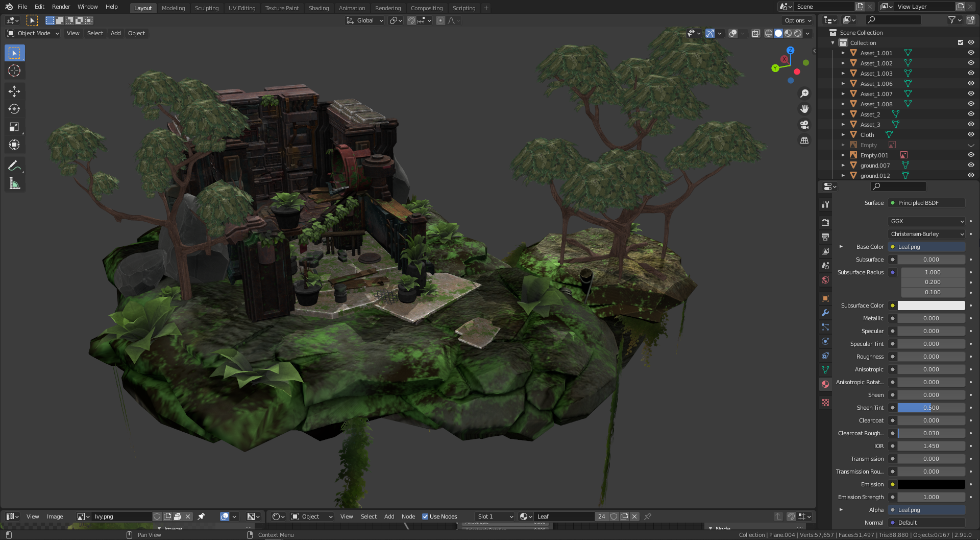Open the Render menu in the top bar
980x540 pixels.
(61, 7)
